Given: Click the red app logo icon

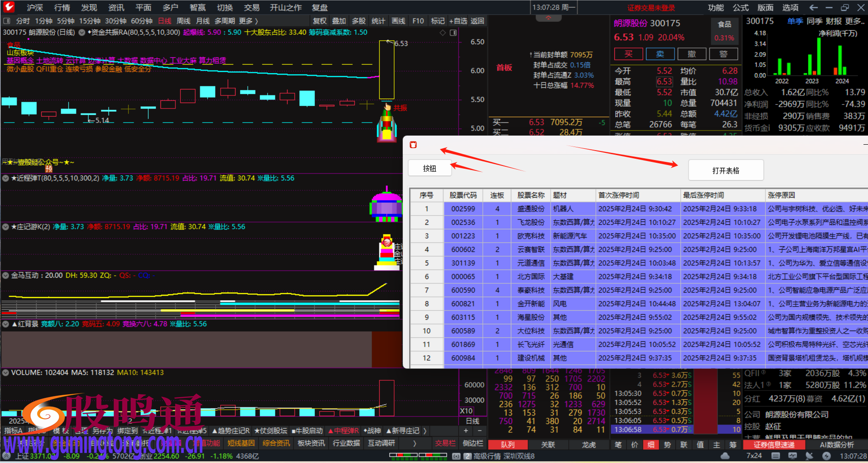Looking at the screenshot, I should (x=9, y=7).
